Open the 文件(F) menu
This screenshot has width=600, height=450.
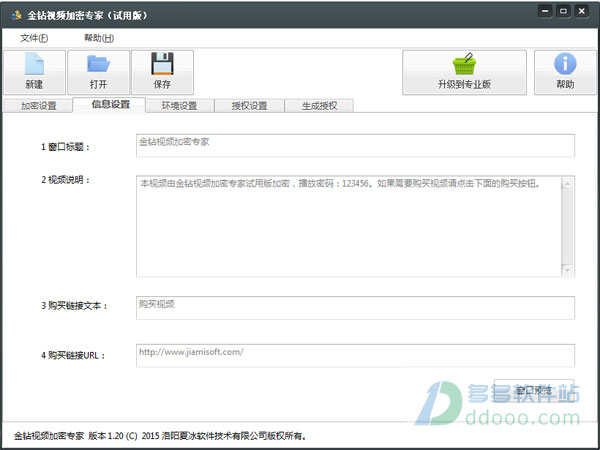point(34,38)
